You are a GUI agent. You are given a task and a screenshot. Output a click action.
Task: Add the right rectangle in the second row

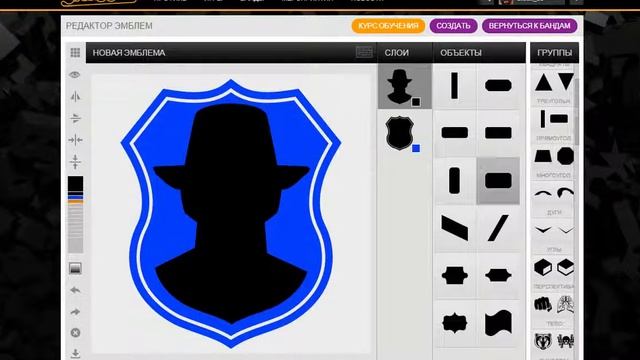click(498, 133)
